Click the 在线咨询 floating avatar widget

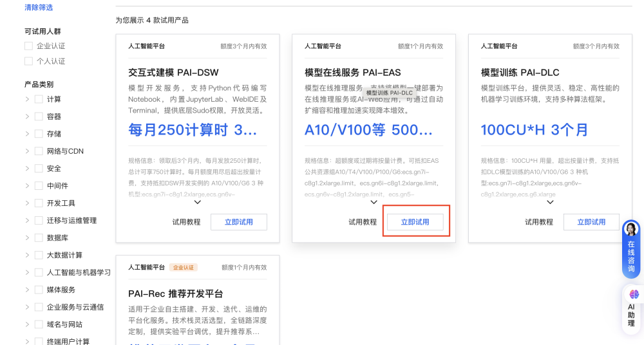coord(631,249)
